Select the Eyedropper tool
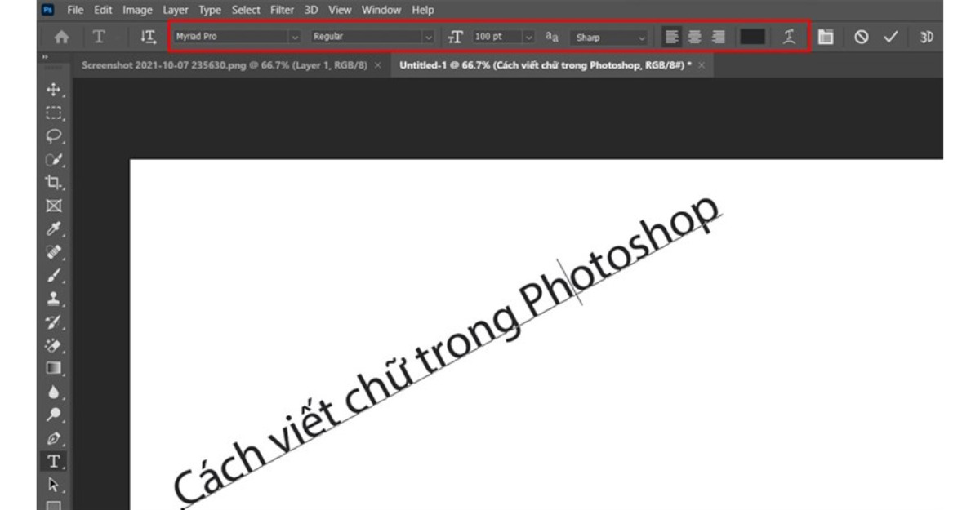 click(x=54, y=228)
